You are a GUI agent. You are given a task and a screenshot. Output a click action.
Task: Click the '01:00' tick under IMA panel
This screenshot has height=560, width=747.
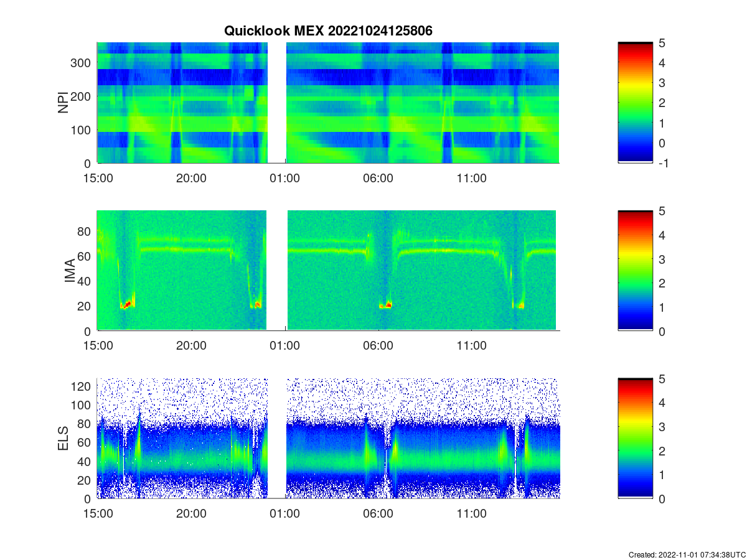(x=284, y=346)
